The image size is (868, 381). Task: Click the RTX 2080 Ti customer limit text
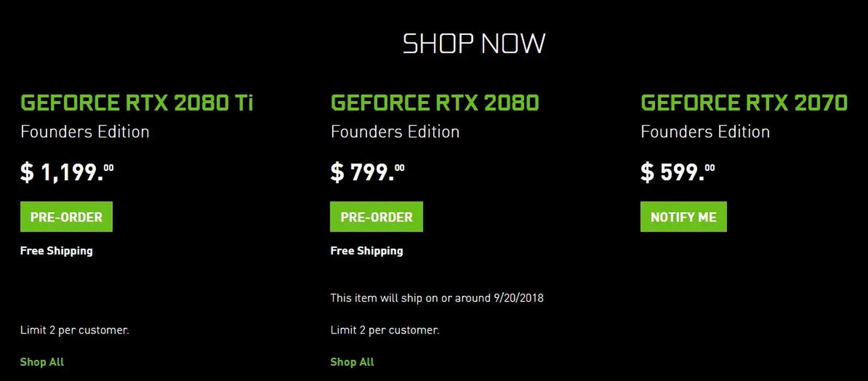pos(75,330)
